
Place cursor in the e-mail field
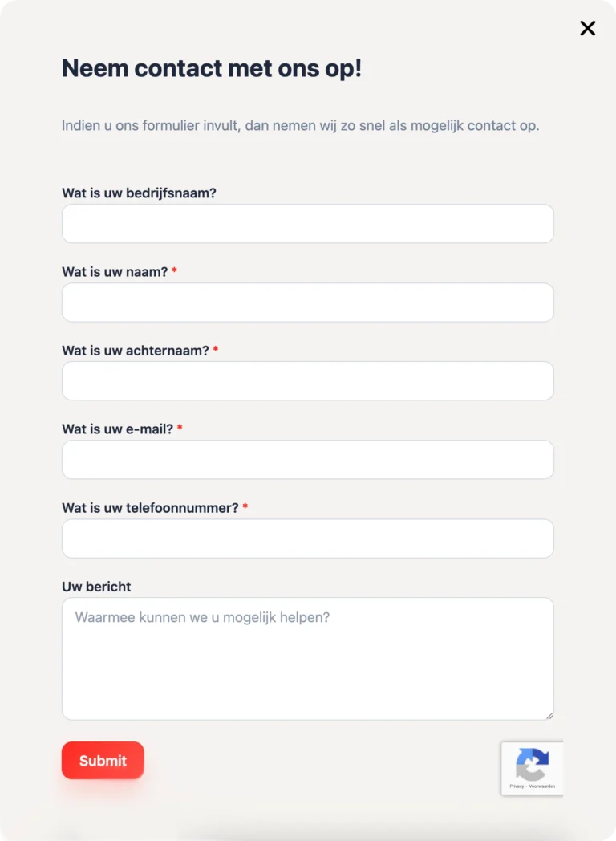[307, 460]
